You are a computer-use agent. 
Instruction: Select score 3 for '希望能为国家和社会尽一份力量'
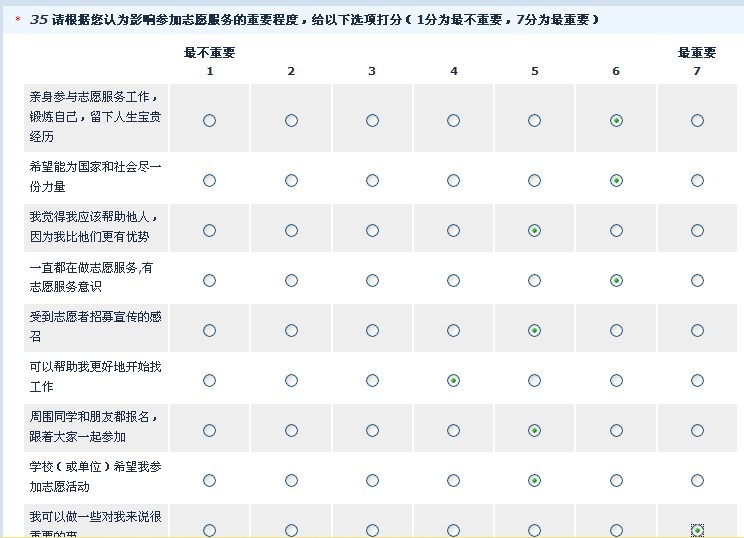372,180
